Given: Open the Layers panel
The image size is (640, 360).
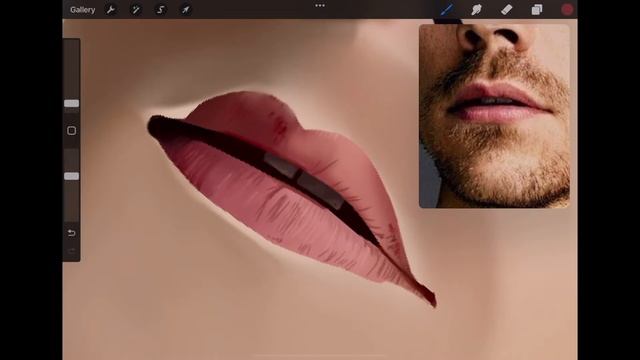Looking at the screenshot, I should point(537,9).
